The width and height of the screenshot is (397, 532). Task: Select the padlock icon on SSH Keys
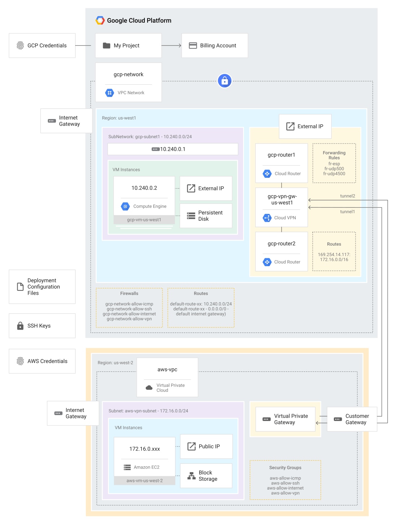click(20, 326)
